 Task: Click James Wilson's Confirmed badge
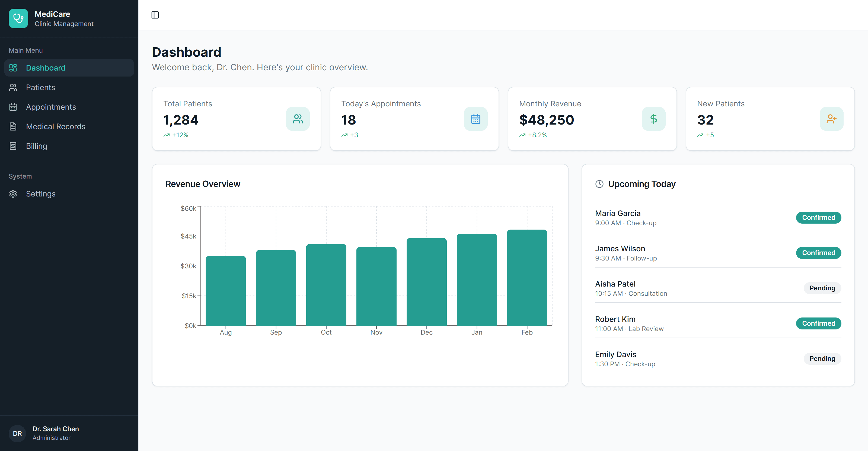(x=818, y=252)
